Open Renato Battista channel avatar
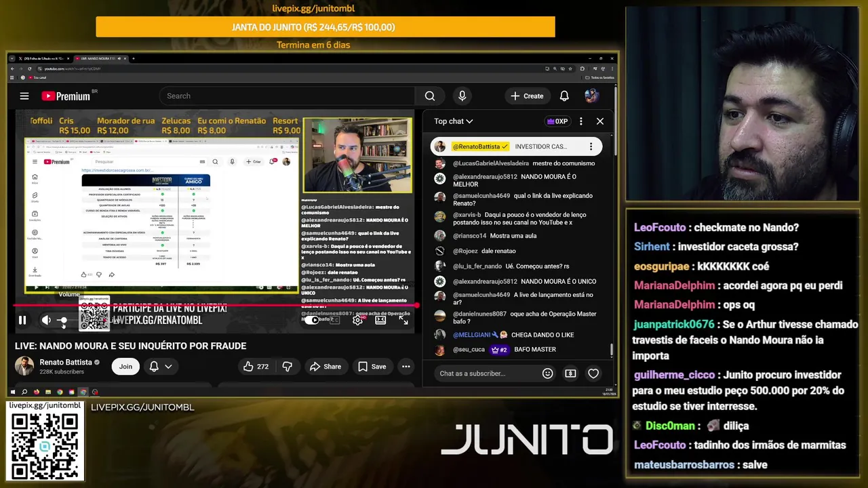Viewport: 868px width, 488px height. tap(24, 366)
